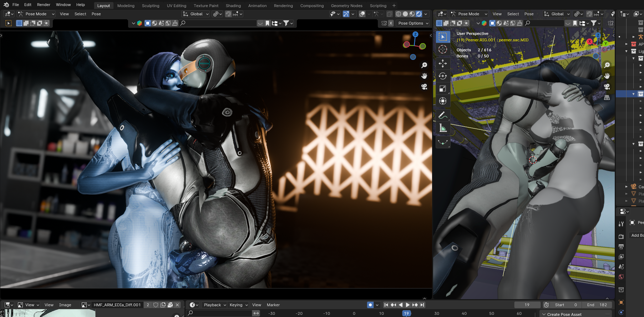Toggle auto keying record button in timeline
This screenshot has width=644, height=317.
point(370,305)
